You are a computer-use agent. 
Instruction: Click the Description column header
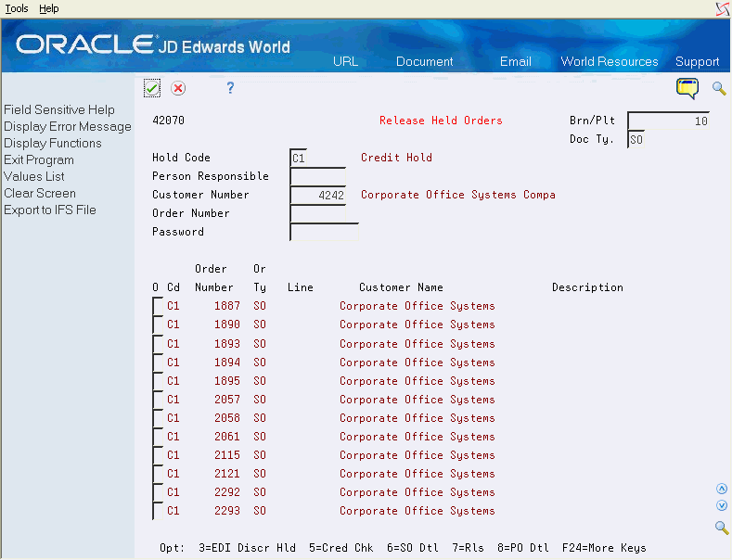tap(587, 287)
